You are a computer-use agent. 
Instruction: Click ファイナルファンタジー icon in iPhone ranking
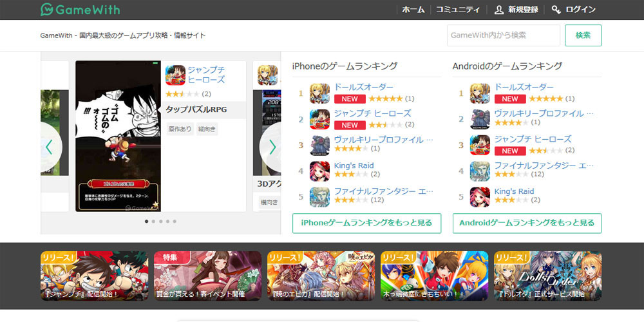[319, 197]
